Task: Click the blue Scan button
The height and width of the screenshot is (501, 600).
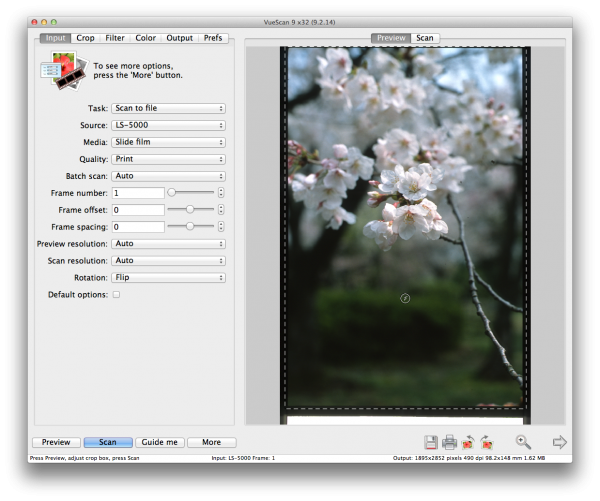Action: click(108, 442)
